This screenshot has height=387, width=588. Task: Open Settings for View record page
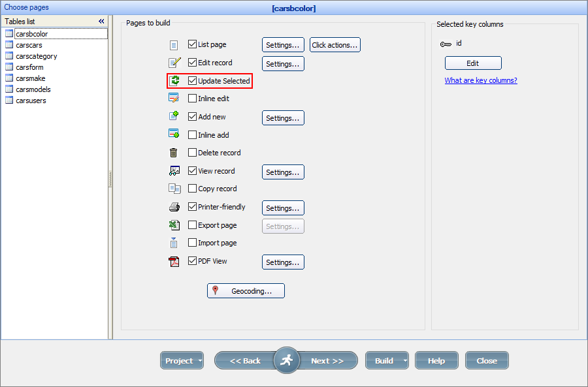pos(283,172)
